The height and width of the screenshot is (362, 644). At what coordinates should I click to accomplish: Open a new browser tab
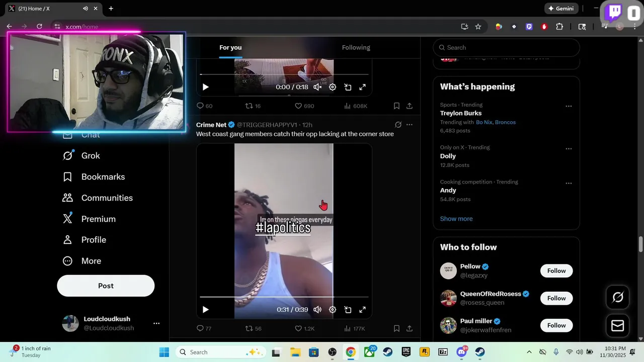111,9
